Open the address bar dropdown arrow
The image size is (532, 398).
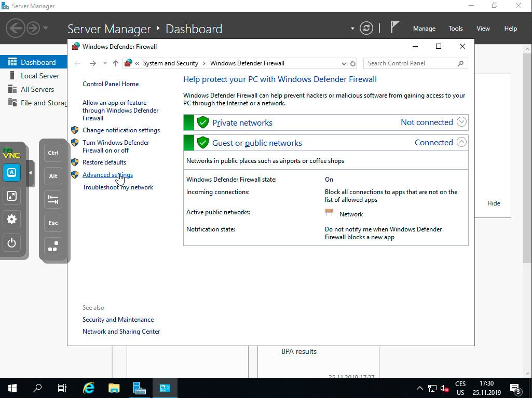344,63
